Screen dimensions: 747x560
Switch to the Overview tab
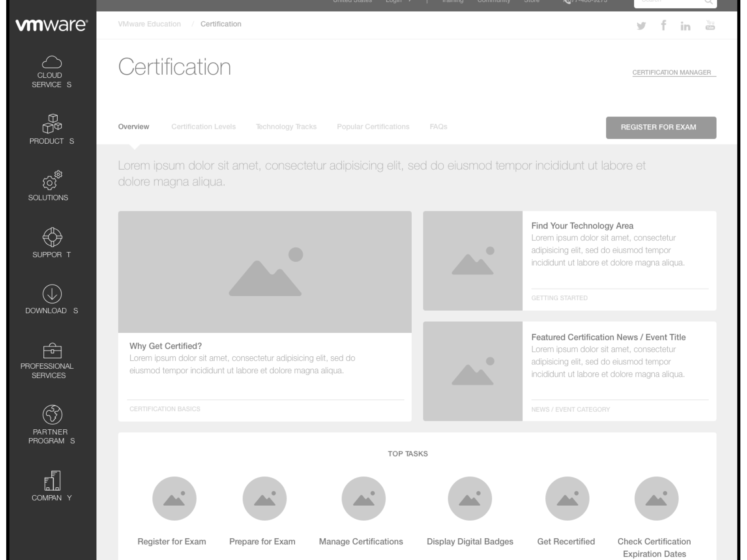point(134,127)
